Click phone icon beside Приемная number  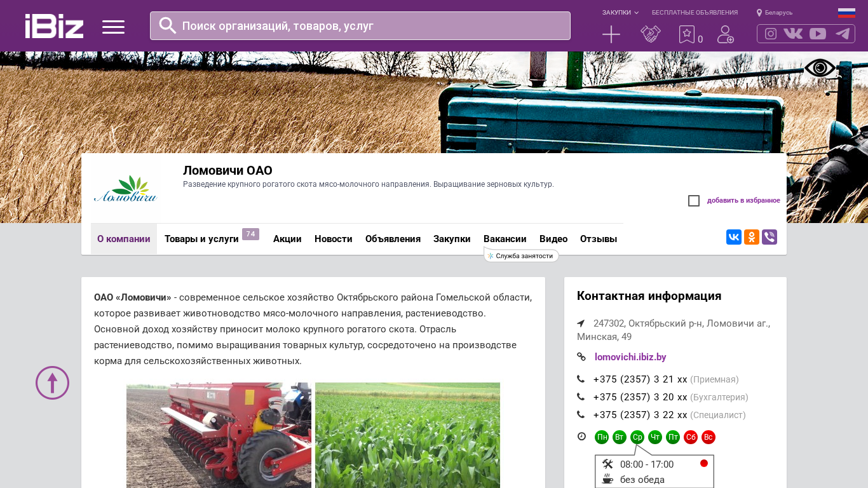[581, 379]
